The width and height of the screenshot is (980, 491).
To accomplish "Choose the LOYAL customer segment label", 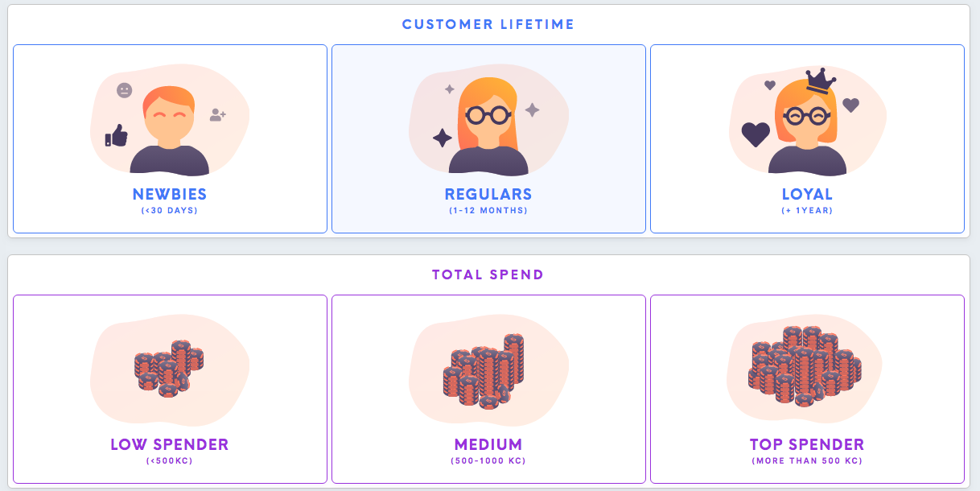I will (807, 195).
